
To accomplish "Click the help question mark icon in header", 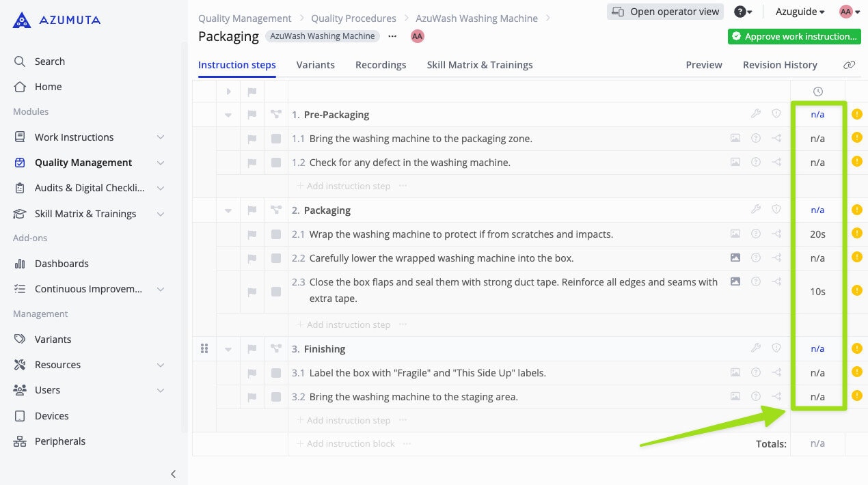I will click(x=740, y=12).
